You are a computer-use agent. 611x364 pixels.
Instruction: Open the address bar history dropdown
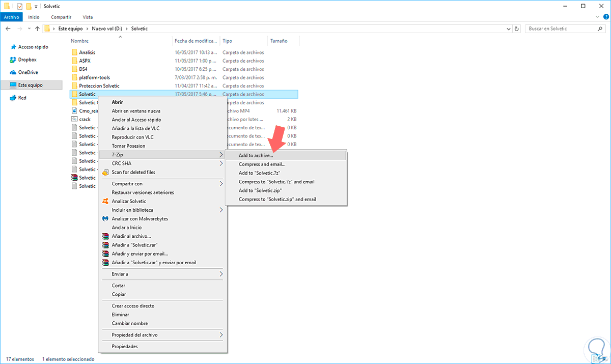point(508,29)
